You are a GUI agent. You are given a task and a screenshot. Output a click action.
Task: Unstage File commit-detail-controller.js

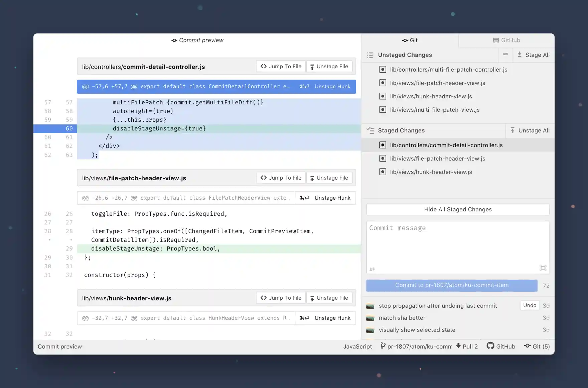pos(329,66)
